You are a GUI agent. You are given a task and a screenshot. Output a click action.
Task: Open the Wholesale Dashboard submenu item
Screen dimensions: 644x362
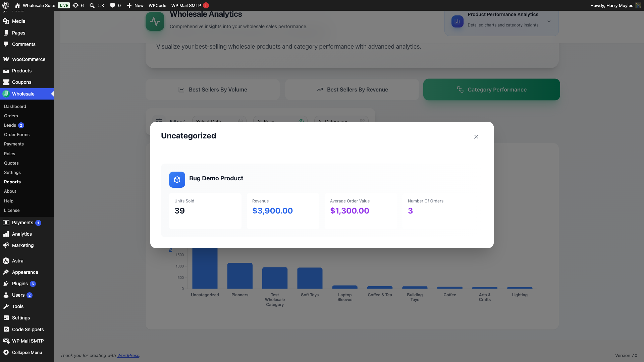tap(15, 106)
